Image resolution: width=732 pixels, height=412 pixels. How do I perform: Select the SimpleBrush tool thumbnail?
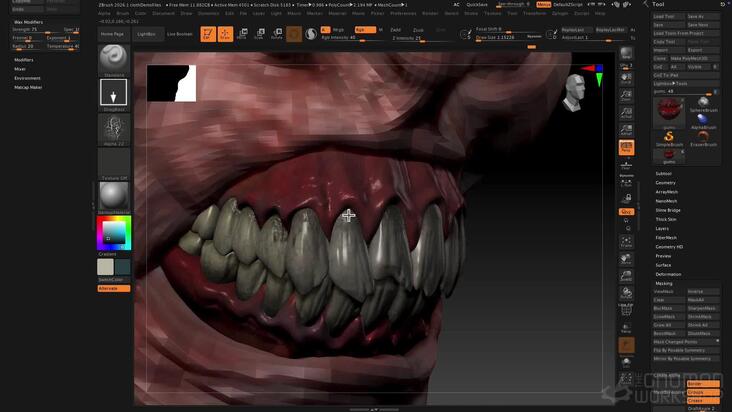click(669, 139)
